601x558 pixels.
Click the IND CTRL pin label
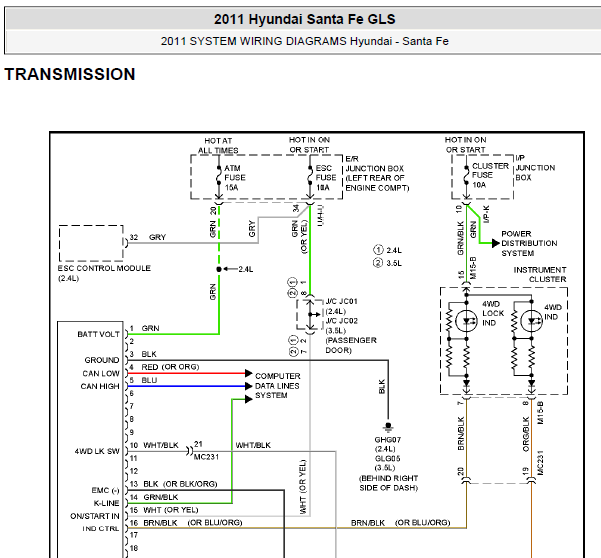point(100,529)
